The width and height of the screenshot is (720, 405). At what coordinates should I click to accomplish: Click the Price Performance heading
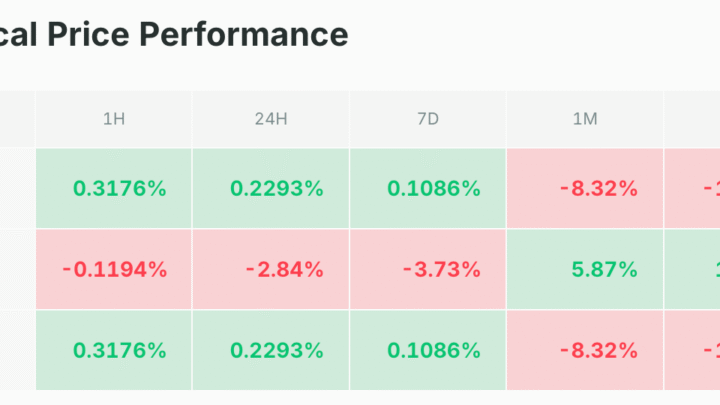174,34
